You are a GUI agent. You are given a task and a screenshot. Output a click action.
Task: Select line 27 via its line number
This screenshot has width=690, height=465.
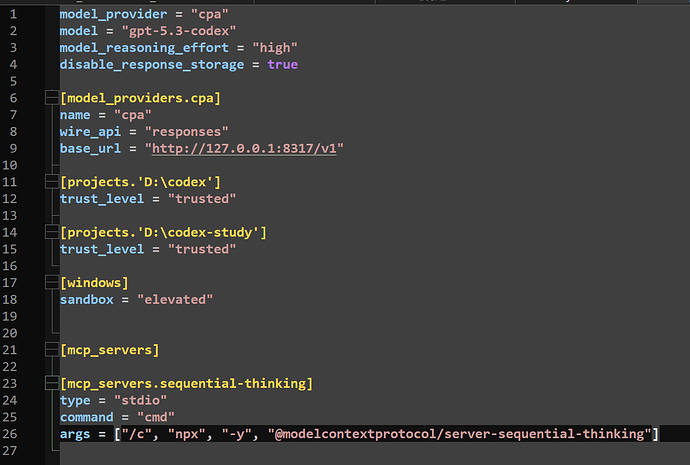coord(10,451)
